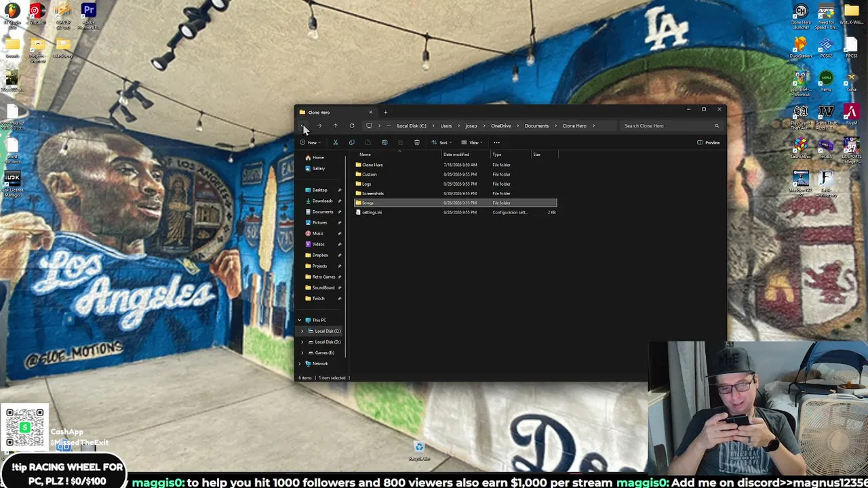Open DuckStation desktop shortcut
Viewport: 868px width, 488px height.
tap(801, 49)
